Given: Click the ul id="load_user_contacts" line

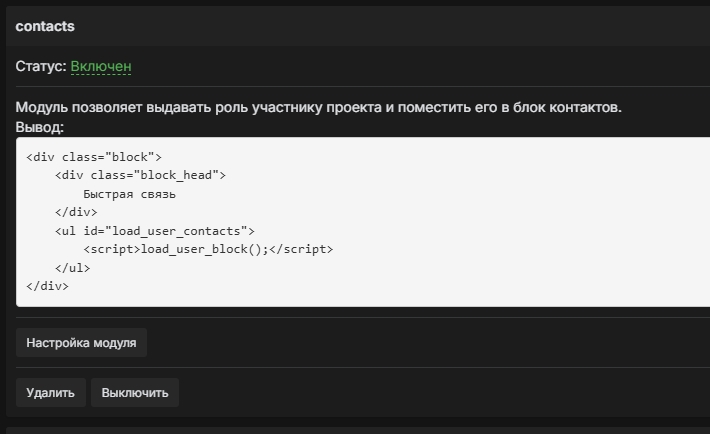Looking at the screenshot, I should (x=155, y=231).
